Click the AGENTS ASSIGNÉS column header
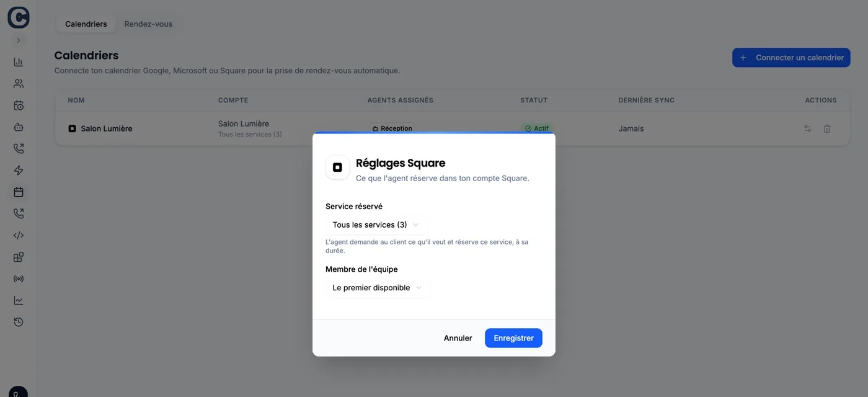 click(x=401, y=100)
